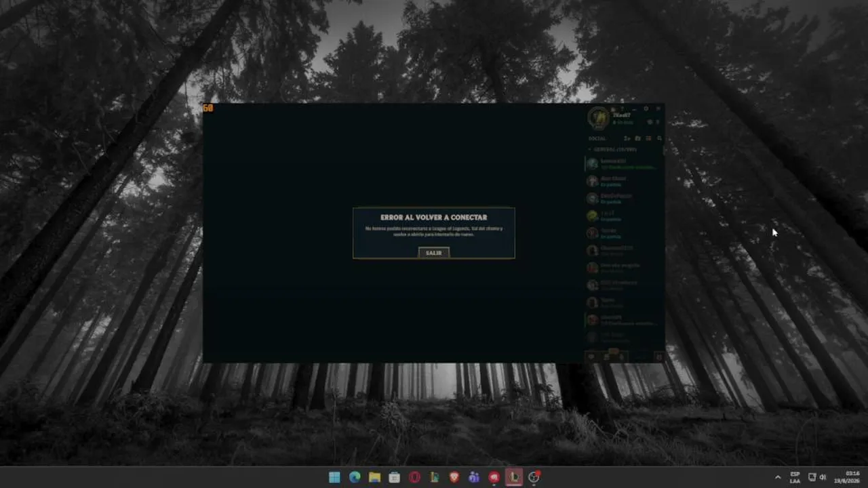The width and height of the screenshot is (868, 488).
Task: Launch Brave browser from the taskbar
Action: point(454,477)
